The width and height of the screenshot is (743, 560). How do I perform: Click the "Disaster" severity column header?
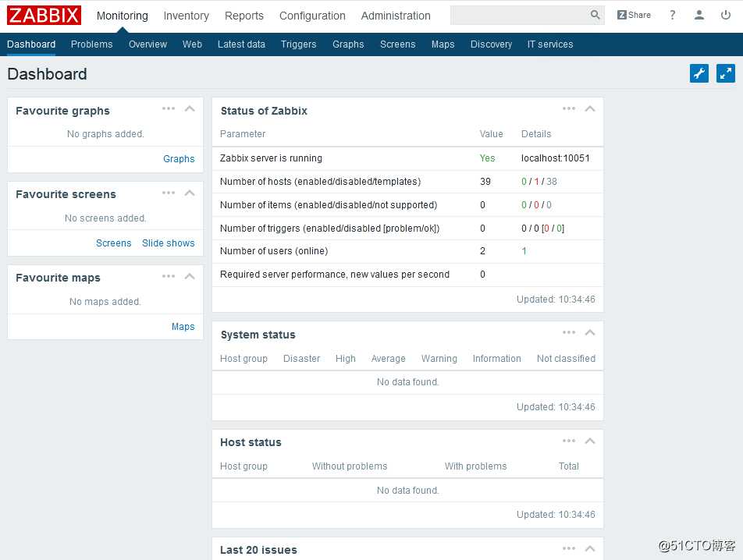(302, 358)
